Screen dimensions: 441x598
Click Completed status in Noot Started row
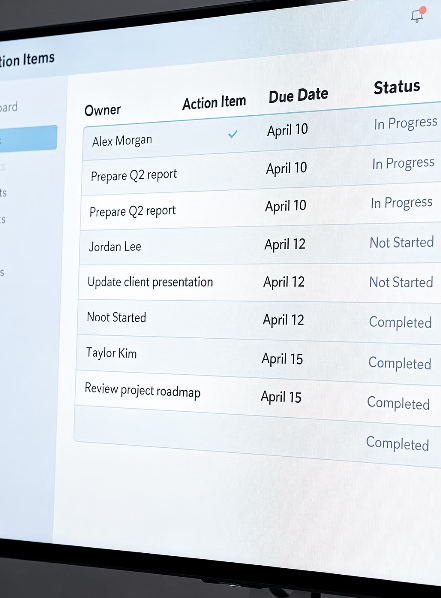pyautogui.click(x=400, y=322)
